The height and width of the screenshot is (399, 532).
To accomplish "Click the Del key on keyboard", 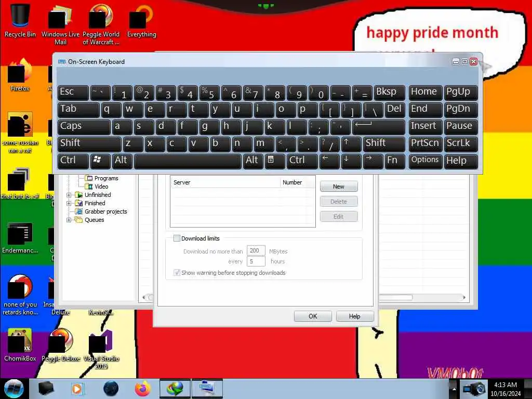I will click(395, 110).
